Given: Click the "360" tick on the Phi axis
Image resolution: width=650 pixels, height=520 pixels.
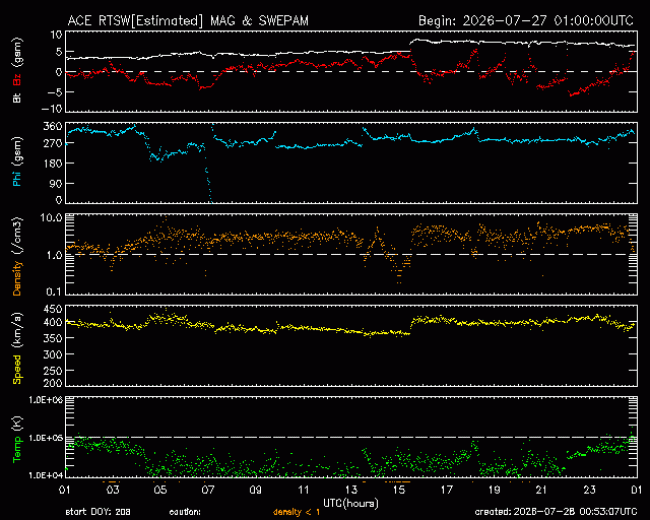Looking at the screenshot, I should click(53, 126).
